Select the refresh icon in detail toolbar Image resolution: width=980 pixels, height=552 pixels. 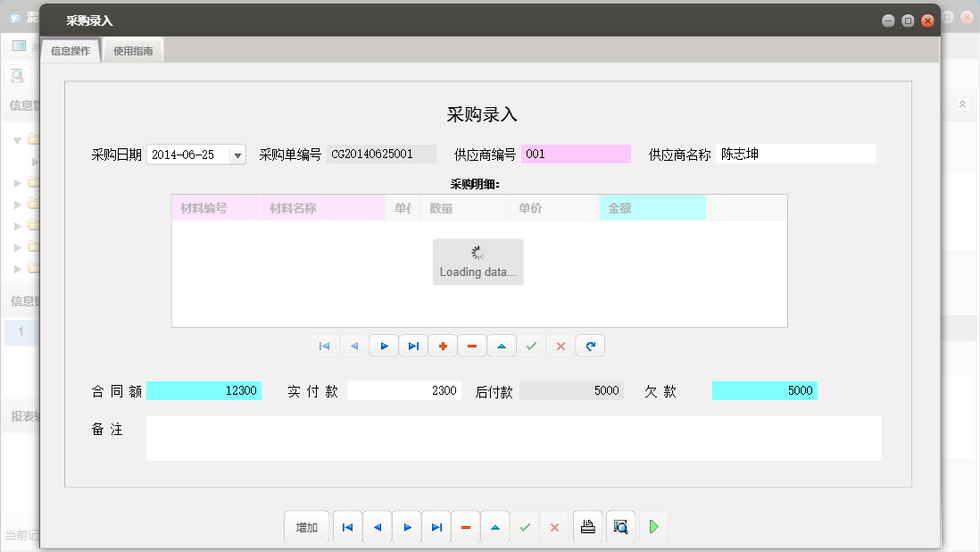(590, 346)
